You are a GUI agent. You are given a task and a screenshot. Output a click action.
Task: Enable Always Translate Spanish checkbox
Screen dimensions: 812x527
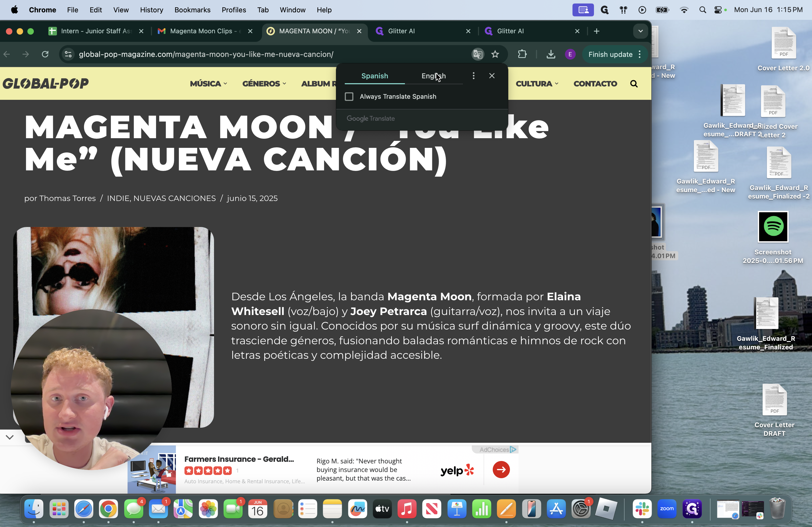pos(349,97)
